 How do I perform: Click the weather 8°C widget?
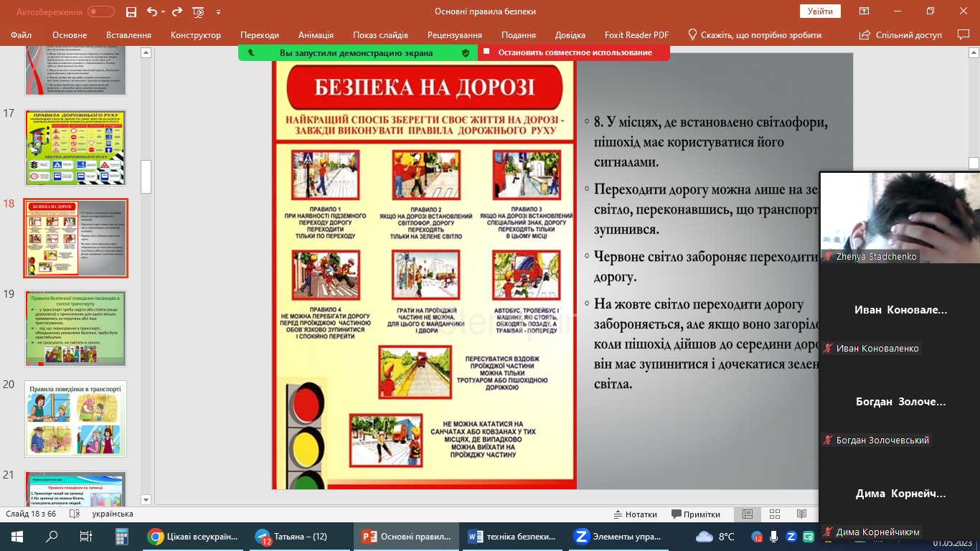(717, 536)
